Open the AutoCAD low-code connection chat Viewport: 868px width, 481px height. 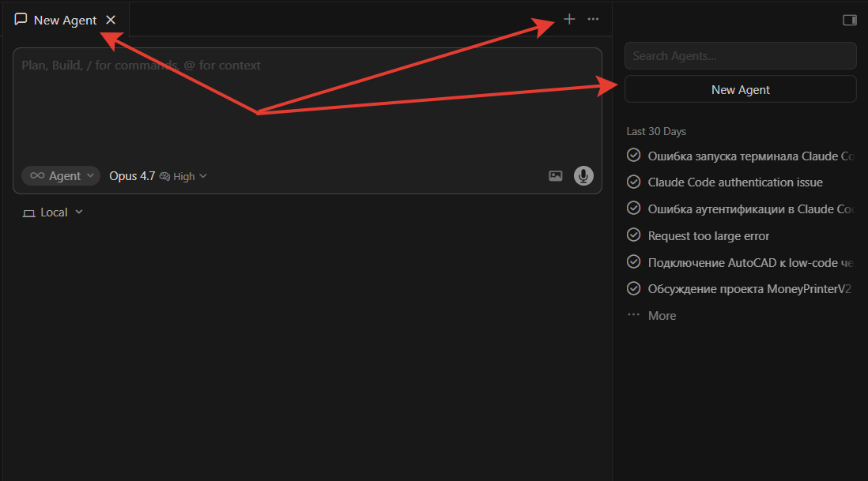(x=750, y=262)
